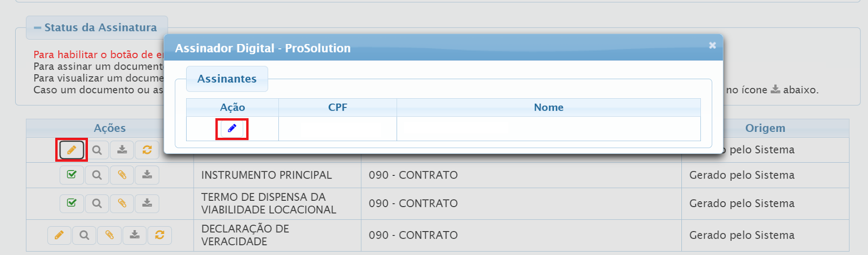Download the INSTRUMENTO PRINCIPAL document

point(147,175)
